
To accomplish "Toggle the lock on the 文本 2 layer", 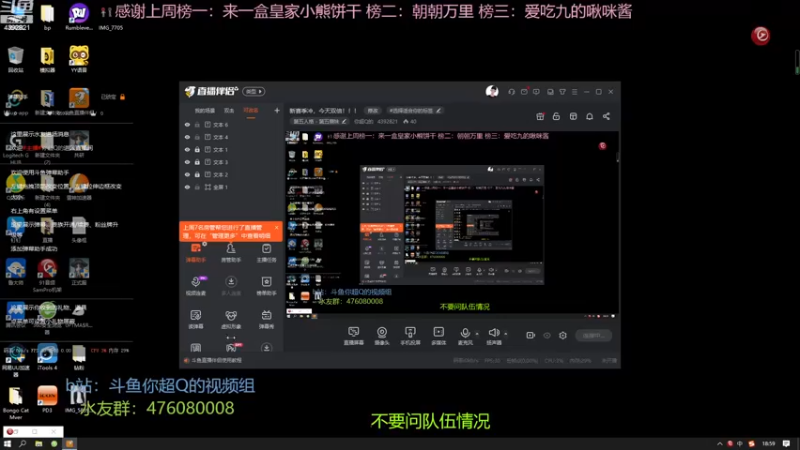I will click(x=197, y=174).
